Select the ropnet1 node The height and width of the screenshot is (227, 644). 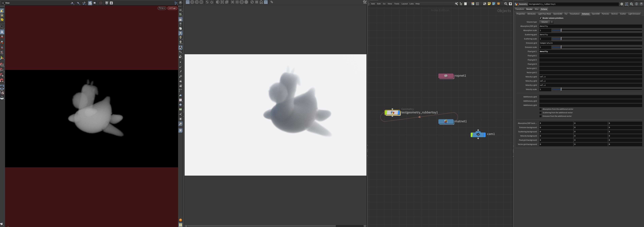446,76
